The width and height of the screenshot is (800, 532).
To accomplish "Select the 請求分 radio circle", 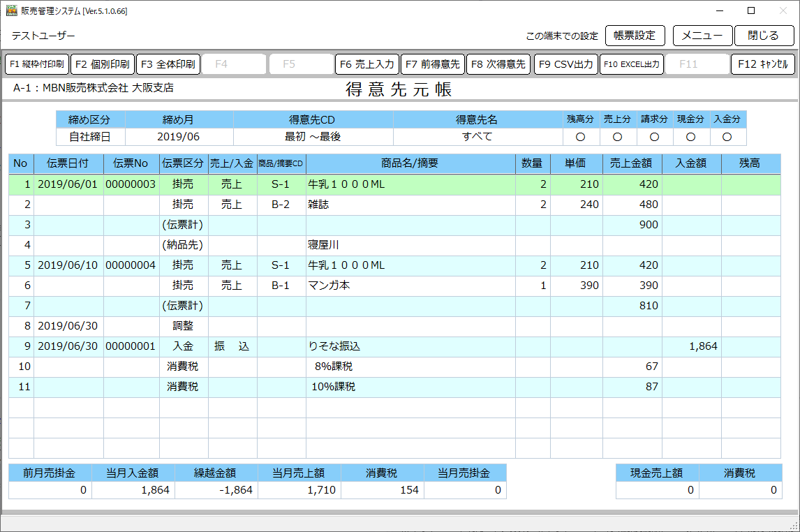I will click(654, 138).
